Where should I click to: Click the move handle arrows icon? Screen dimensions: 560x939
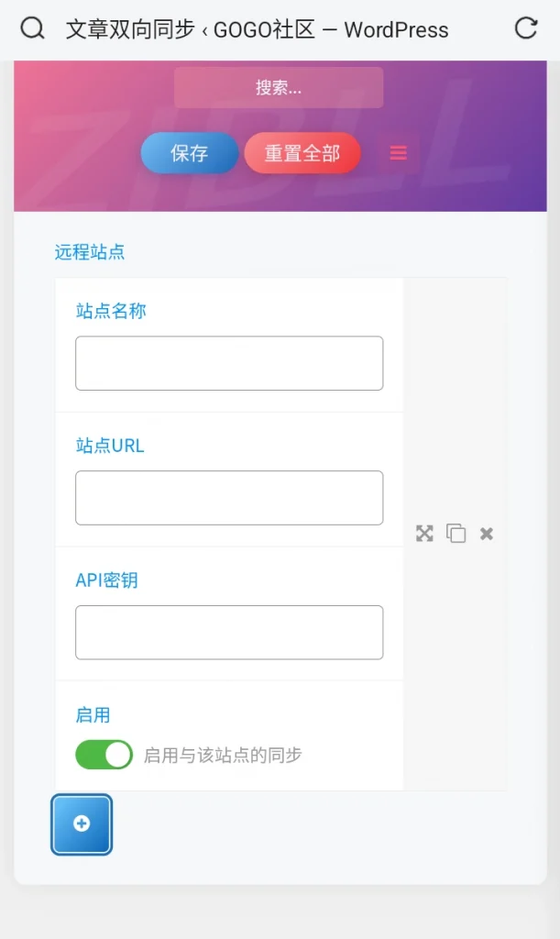click(424, 533)
